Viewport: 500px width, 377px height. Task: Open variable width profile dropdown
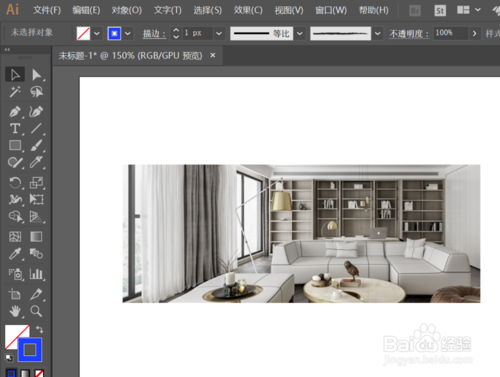300,33
